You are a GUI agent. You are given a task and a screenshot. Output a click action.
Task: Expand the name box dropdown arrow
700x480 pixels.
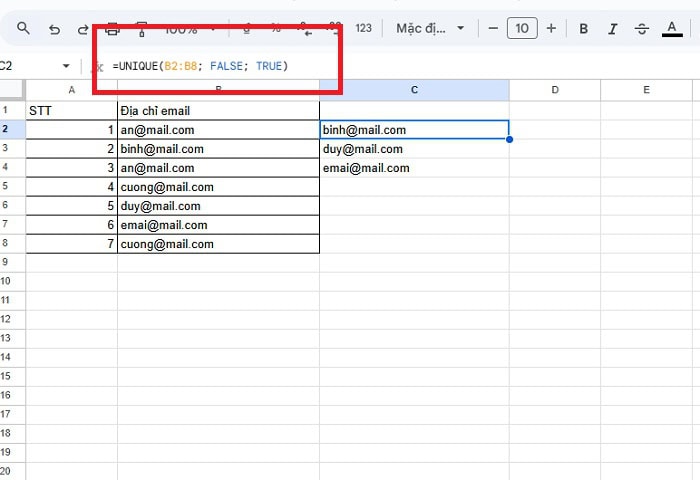pos(66,66)
